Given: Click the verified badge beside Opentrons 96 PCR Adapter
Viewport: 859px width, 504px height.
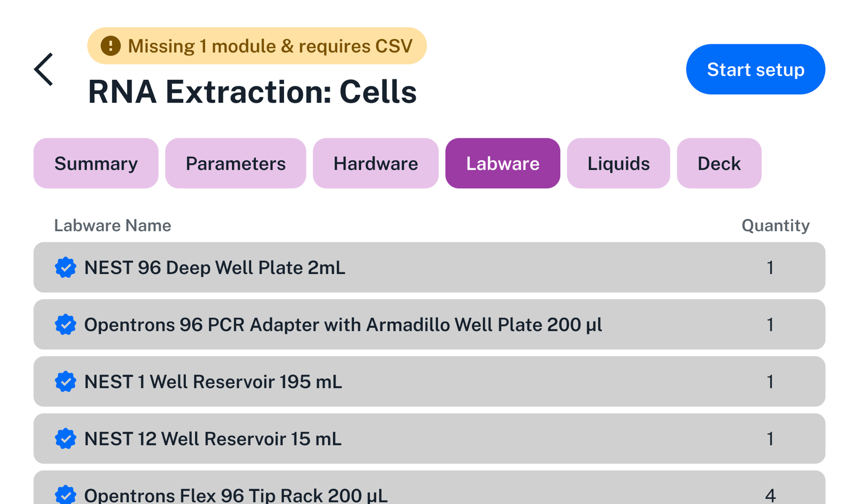Looking at the screenshot, I should point(66,325).
